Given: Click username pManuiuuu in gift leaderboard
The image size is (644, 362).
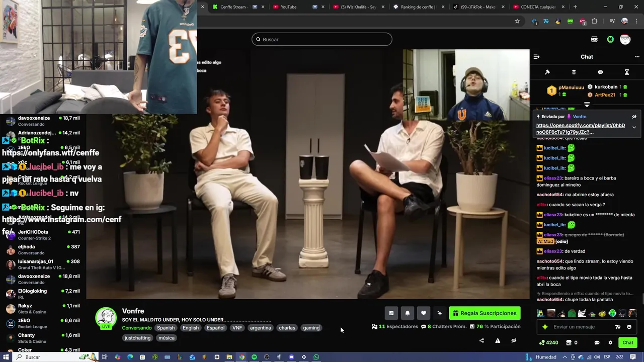Looking at the screenshot, I should point(571,87).
